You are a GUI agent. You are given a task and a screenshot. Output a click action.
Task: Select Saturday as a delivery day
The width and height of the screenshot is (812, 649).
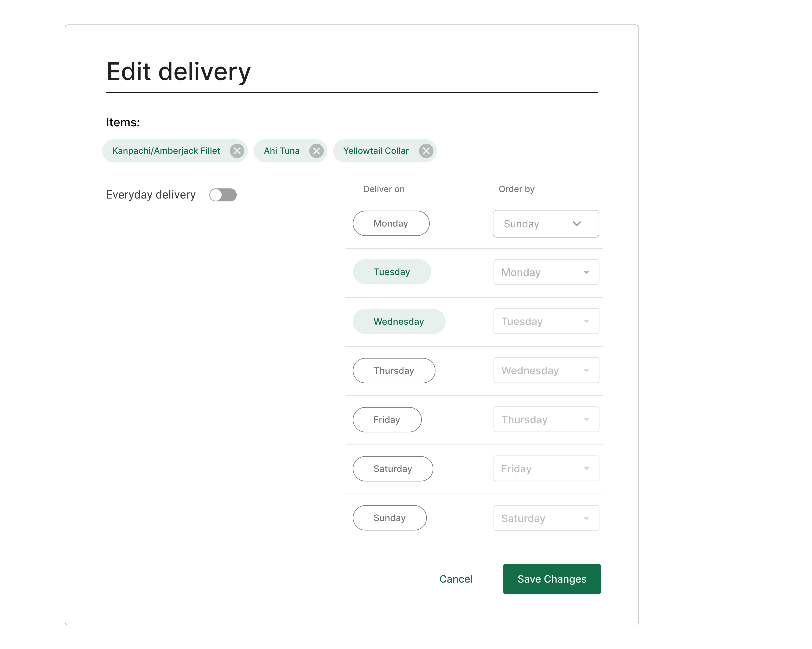[393, 469]
